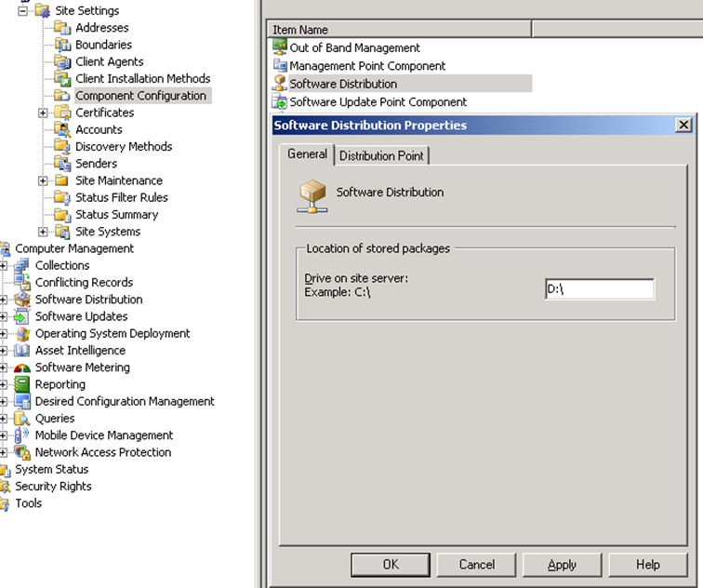Select Software Metering in the tree

click(83, 367)
